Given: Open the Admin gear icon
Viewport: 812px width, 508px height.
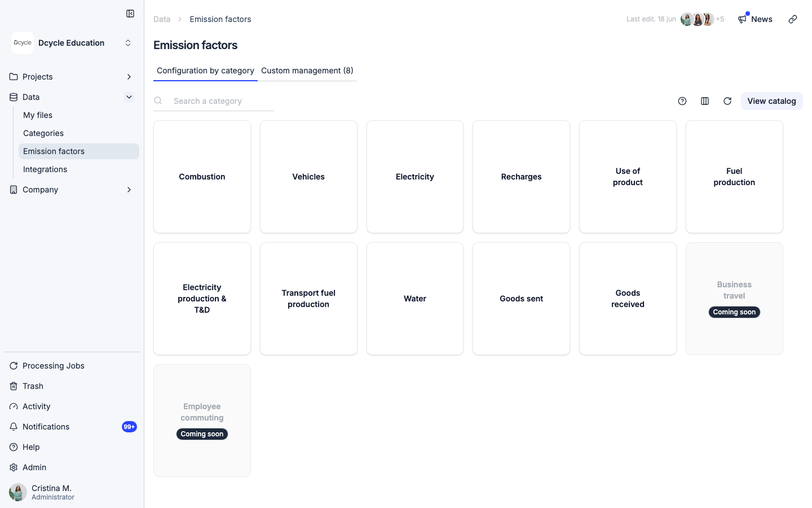Looking at the screenshot, I should coord(14,467).
